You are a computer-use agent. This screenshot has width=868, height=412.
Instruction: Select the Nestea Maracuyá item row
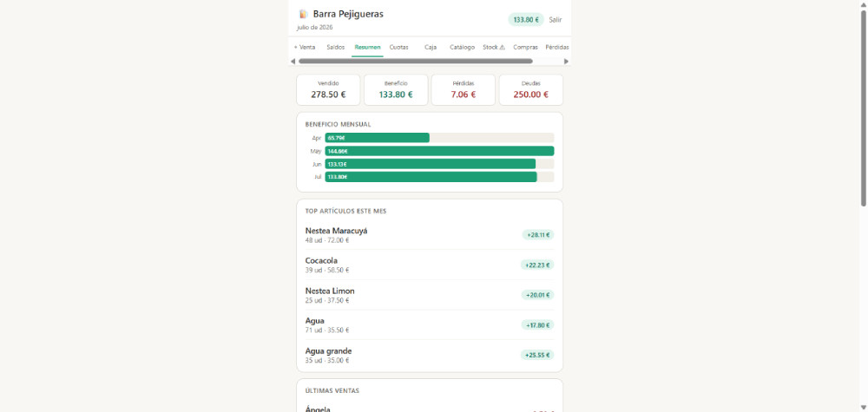tap(430, 235)
